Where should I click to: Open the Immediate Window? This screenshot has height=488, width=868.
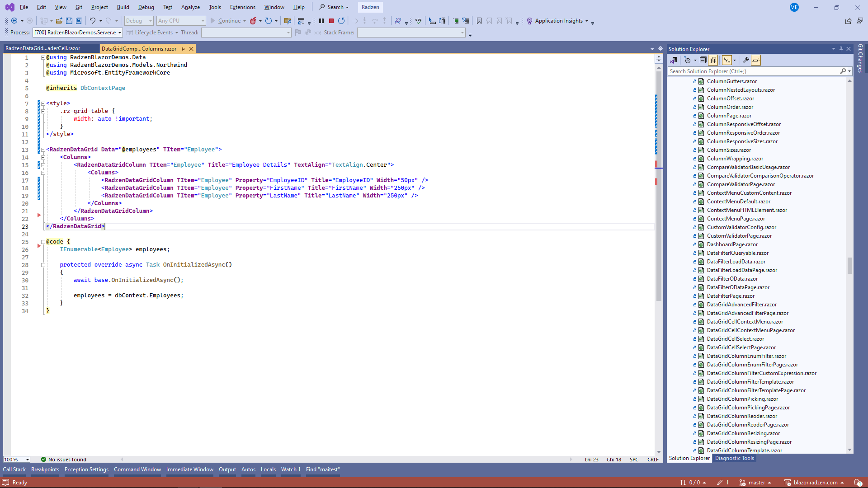[x=190, y=469]
